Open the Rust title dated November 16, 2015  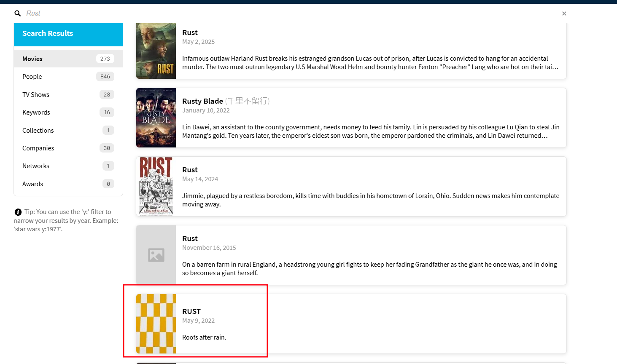190,238
